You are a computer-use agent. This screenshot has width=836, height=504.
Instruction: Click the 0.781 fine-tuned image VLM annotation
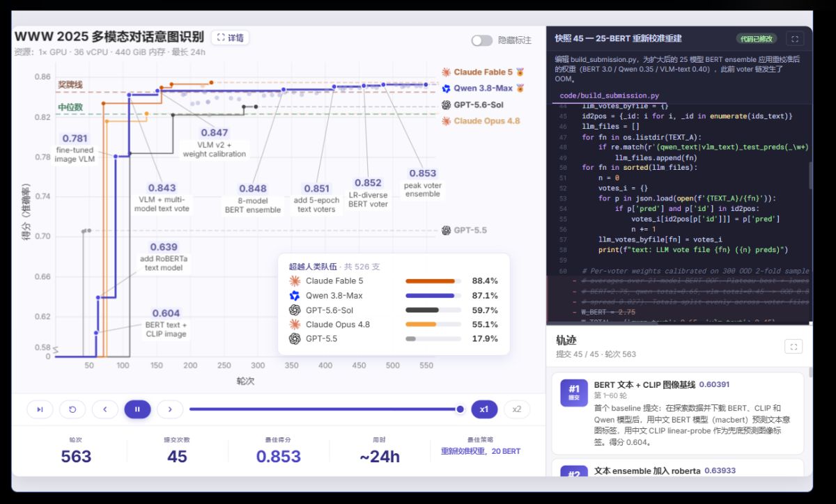(75, 148)
